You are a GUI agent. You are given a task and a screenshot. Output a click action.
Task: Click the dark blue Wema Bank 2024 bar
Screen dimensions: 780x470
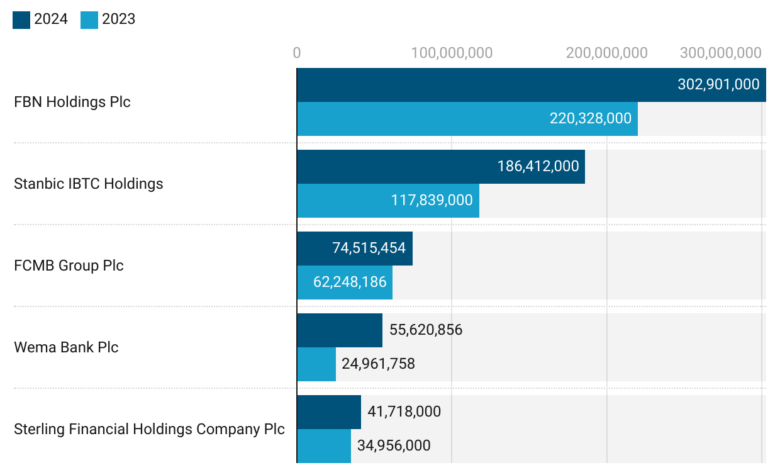(340, 330)
